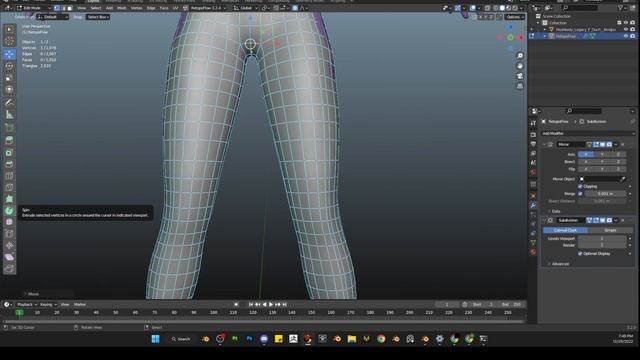Screen dimensions: 640x360
Task: Toggle Mirror Axis Z button
Action: click(x=618, y=154)
